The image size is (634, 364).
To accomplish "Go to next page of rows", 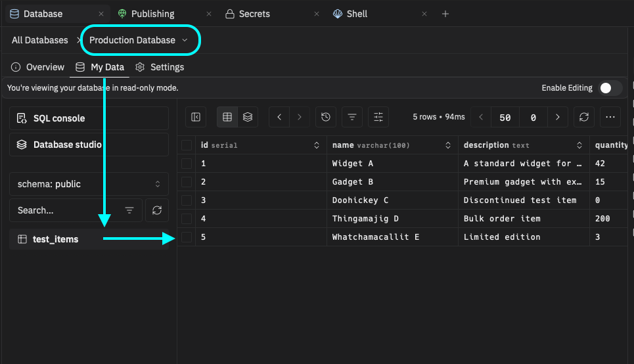I will [558, 117].
